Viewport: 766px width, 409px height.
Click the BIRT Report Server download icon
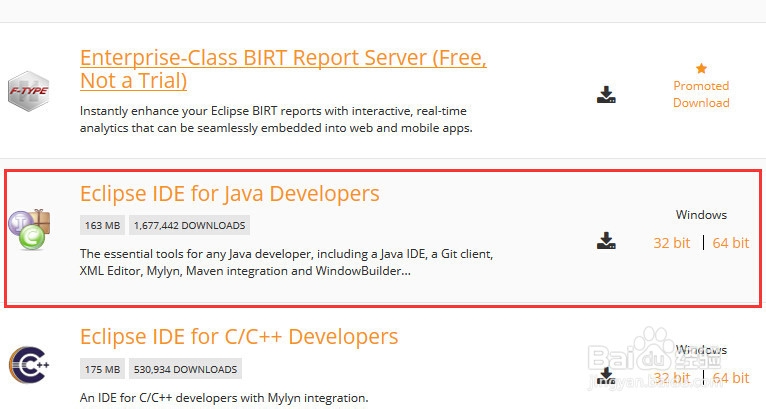tap(606, 95)
